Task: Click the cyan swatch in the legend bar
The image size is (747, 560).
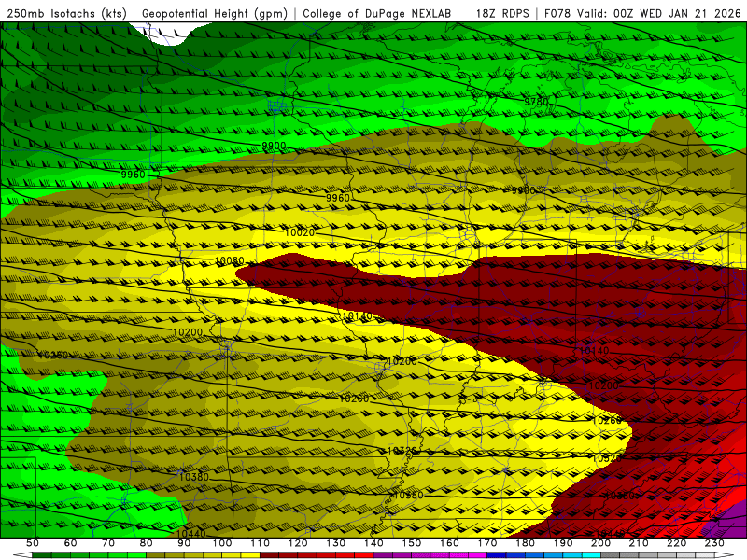Action: [x=591, y=555]
